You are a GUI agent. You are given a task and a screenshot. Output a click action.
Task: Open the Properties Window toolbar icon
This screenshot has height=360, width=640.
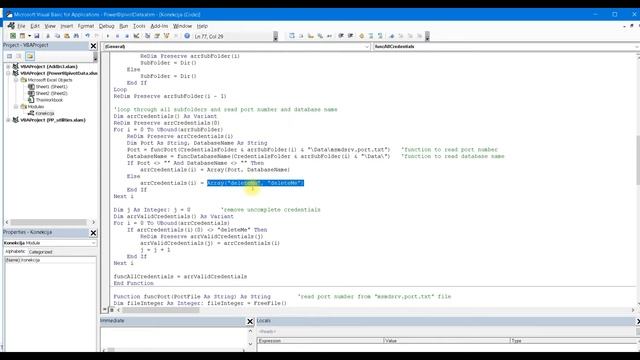tap(157, 36)
